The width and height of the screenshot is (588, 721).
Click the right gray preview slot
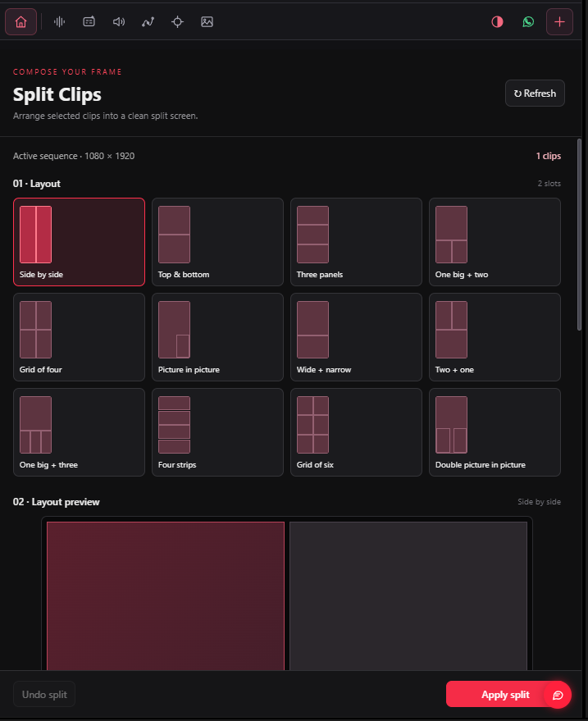click(x=408, y=596)
